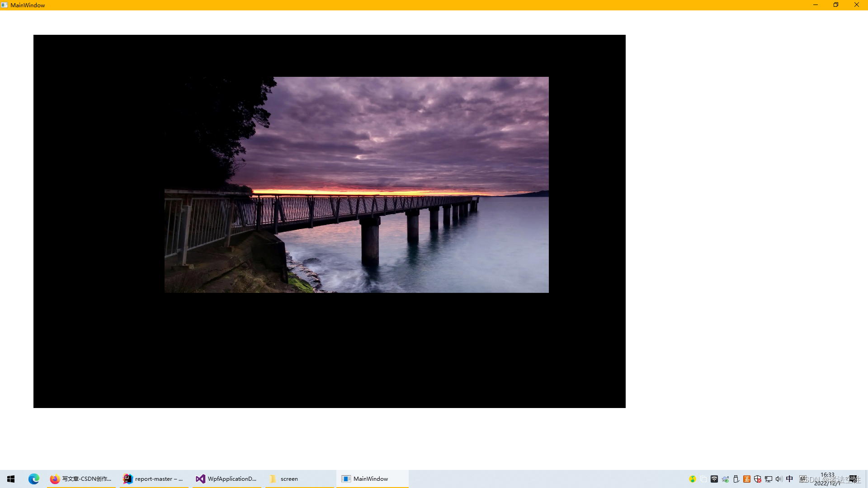The image size is (868, 488).
Task: Open the Windows Start menu
Action: (10, 479)
